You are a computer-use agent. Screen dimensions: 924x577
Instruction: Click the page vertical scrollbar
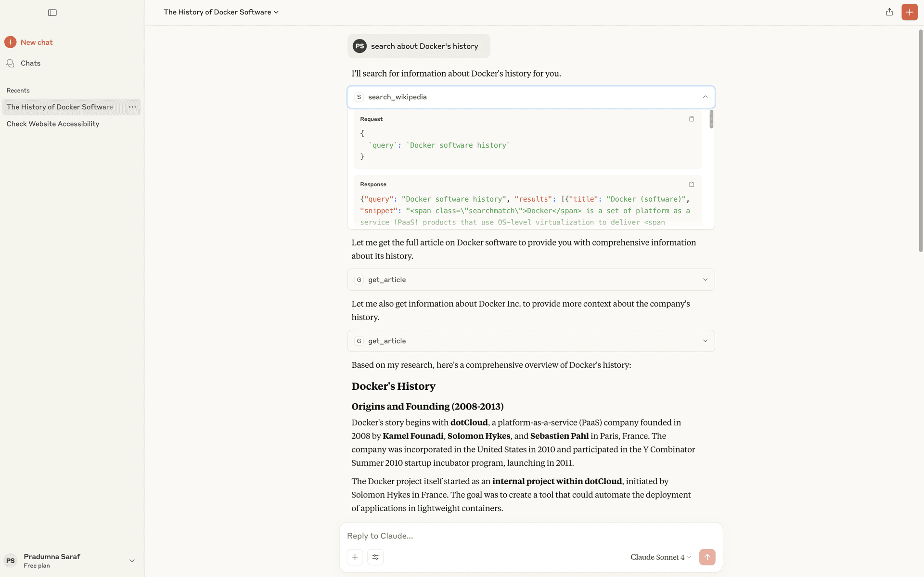coord(921,141)
